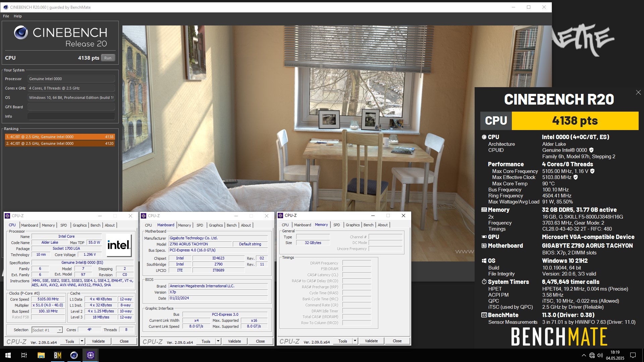The width and height of the screenshot is (644, 362).
Task: Open the notifications action center
Action: [633, 355]
